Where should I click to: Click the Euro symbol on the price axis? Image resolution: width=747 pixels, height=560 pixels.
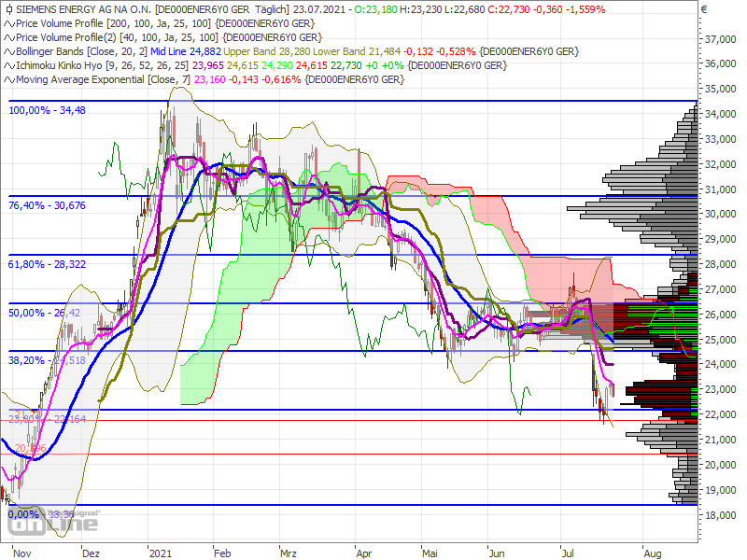[x=702, y=10]
